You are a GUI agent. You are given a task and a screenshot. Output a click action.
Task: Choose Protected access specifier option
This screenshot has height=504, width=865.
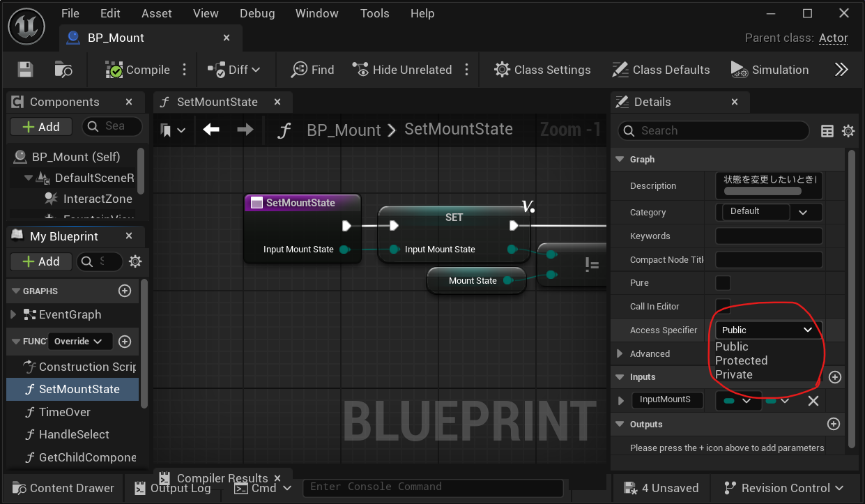tap(741, 360)
